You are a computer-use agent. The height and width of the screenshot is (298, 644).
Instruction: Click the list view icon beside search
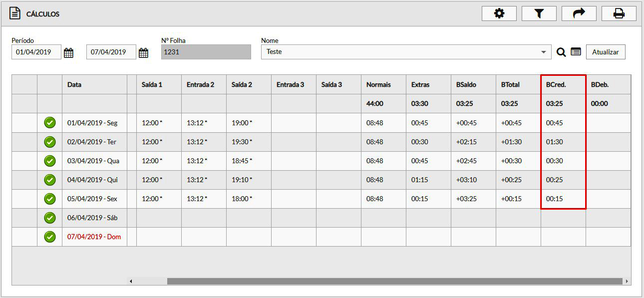click(576, 52)
